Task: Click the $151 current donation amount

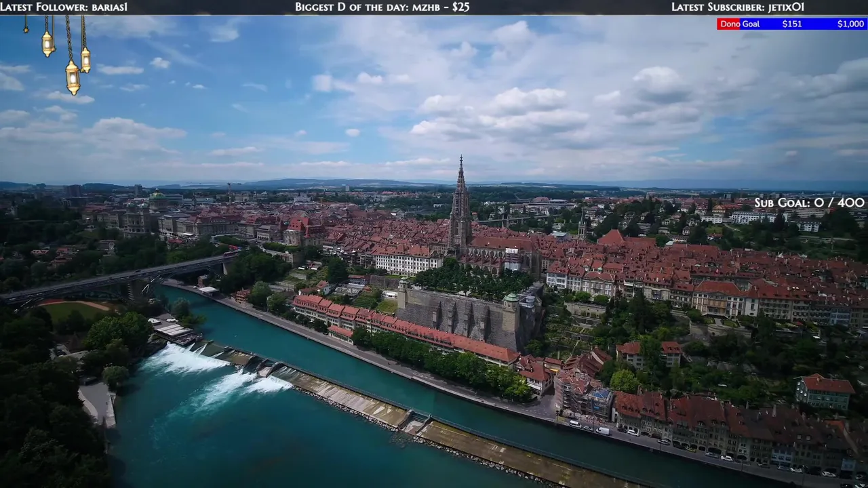Action: [792, 24]
